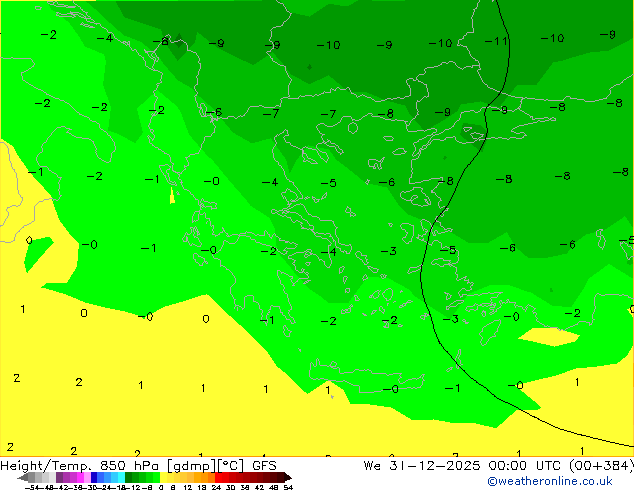Select the date text 31-12-2025 00:00 UTC

[x=477, y=466]
